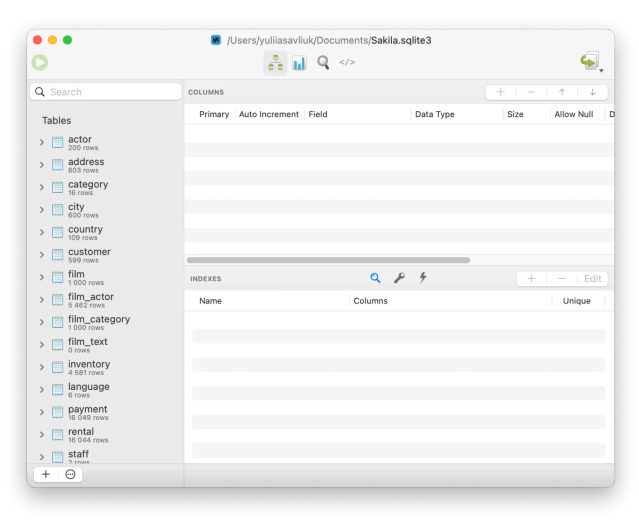Select the staff table
Viewport: 639px width, 526px height.
[106, 456]
